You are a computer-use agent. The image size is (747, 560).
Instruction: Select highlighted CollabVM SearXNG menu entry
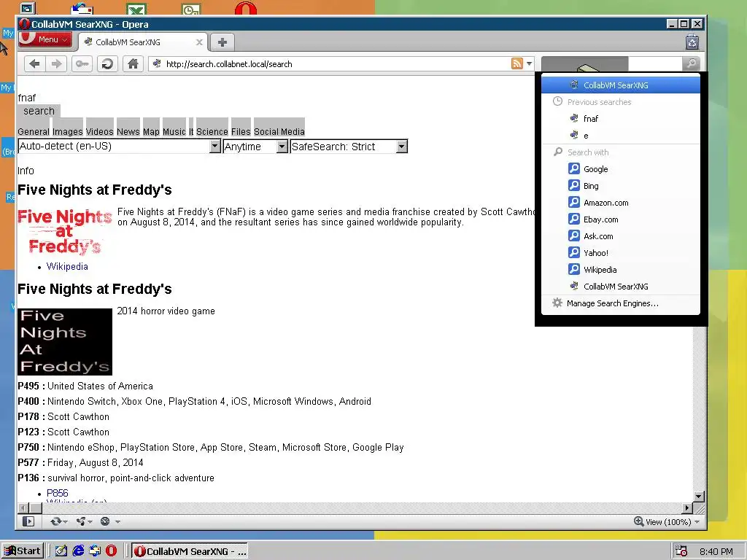(620, 85)
